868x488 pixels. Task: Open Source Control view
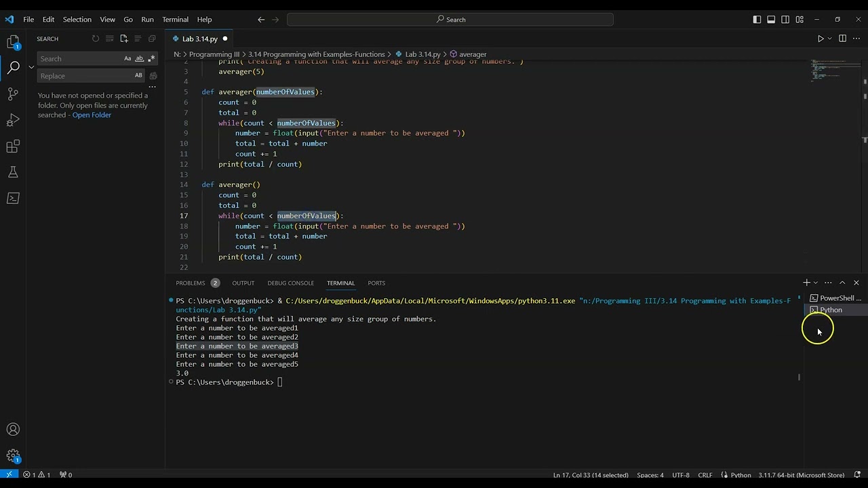pyautogui.click(x=13, y=94)
